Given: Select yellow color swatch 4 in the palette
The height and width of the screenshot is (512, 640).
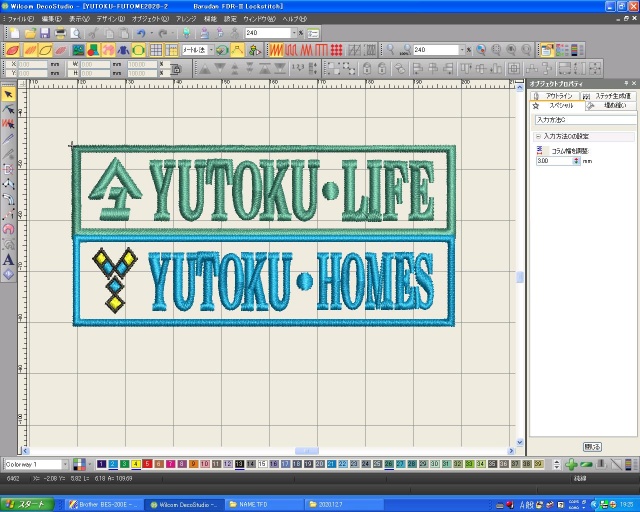Looking at the screenshot, I should pyautogui.click(x=136, y=464).
